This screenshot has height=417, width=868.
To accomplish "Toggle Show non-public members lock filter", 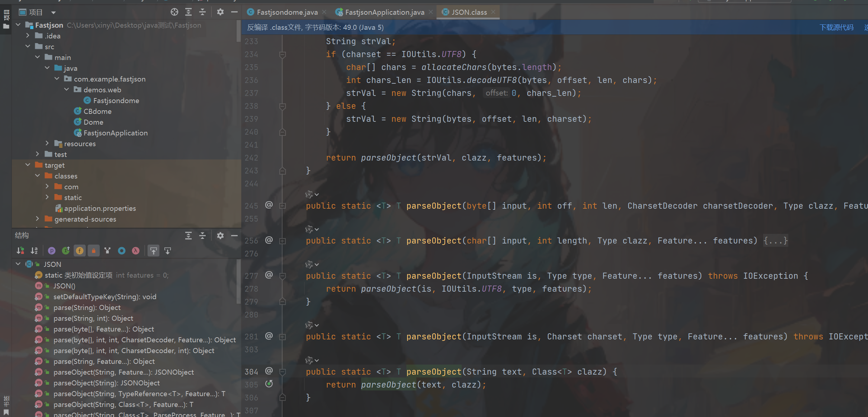I will (94, 251).
